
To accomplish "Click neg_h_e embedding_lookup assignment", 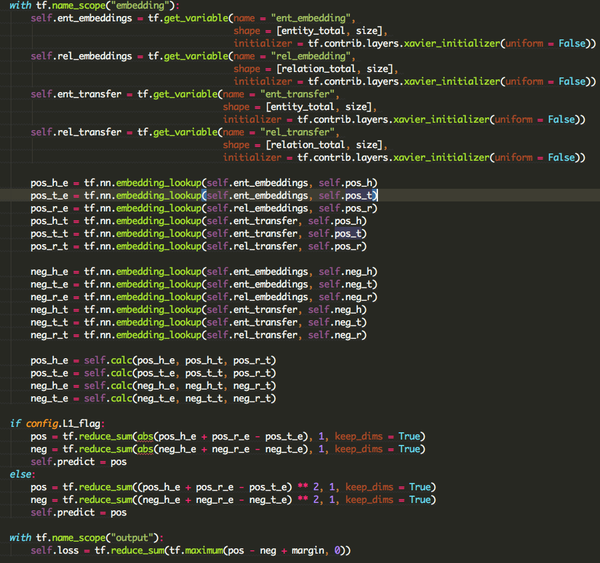I will coord(204,272).
